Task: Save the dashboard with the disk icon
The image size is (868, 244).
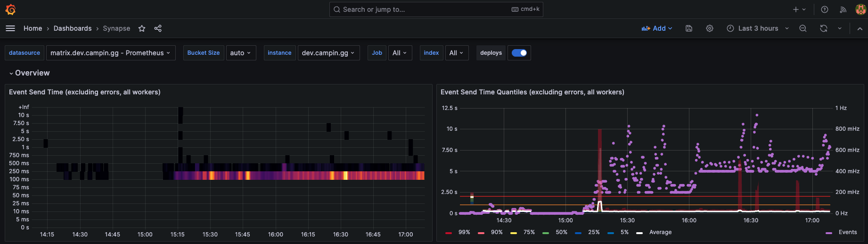Action: (688, 28)
